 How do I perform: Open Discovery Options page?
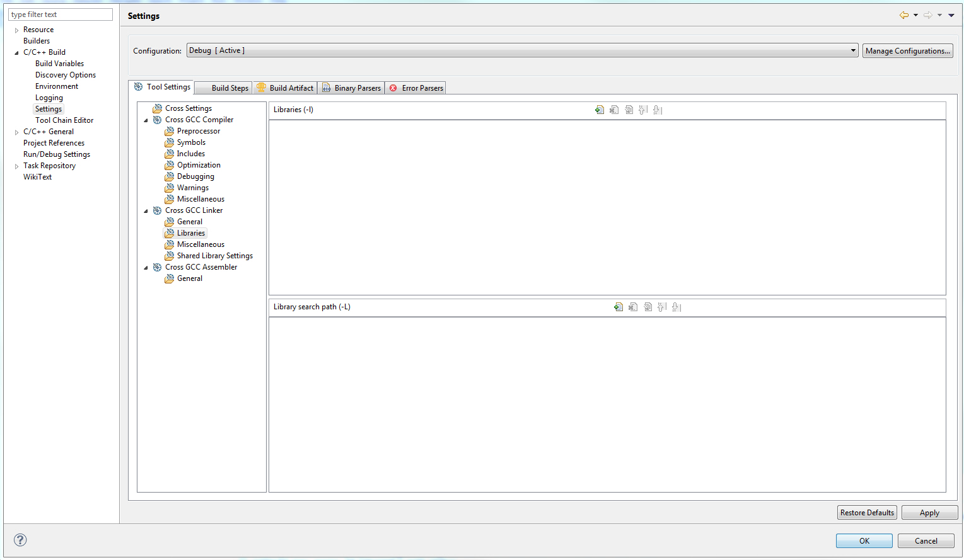pyautogui.click(x=66, y=75)
